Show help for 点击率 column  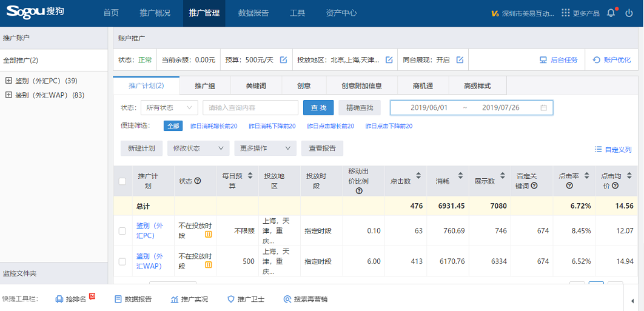(569, 186)
